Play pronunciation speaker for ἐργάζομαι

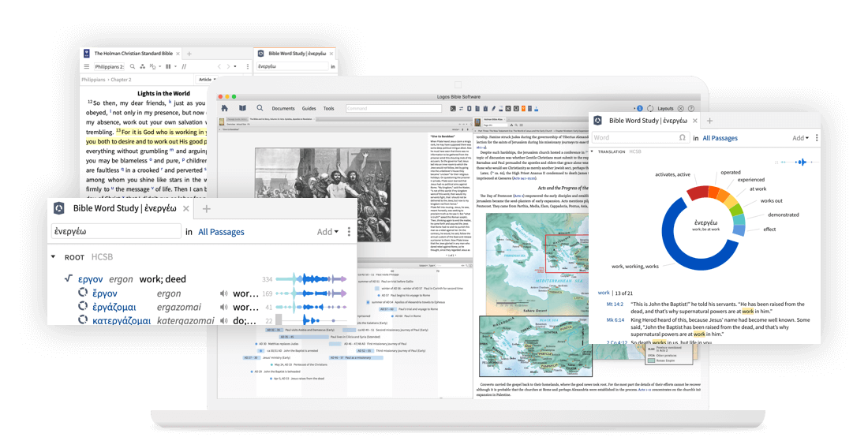[223, 307]
